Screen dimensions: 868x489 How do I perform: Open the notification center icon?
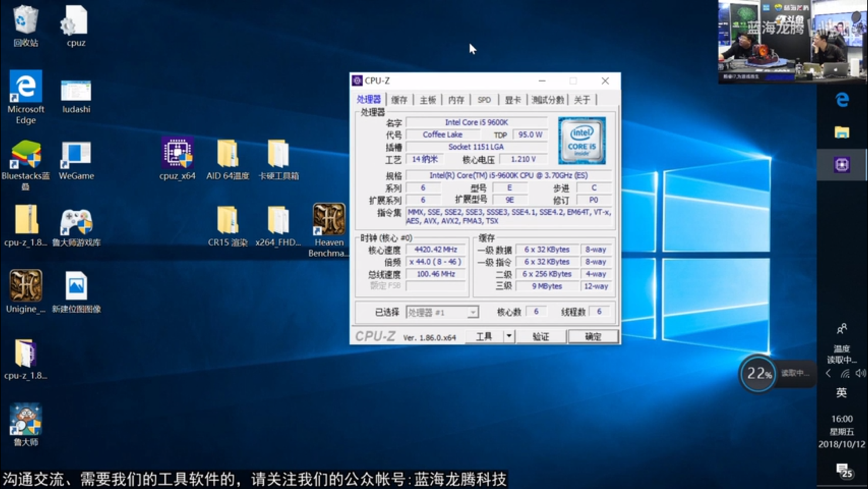point(843,470)
